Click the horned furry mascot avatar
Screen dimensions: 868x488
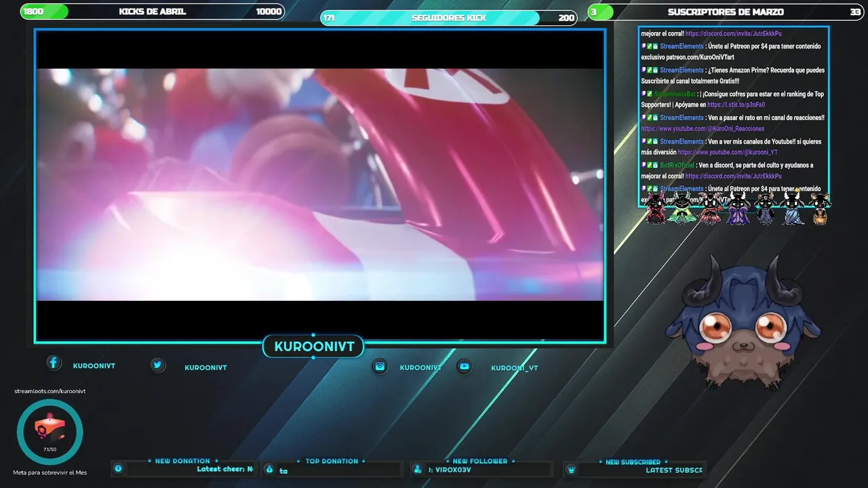[743, 323]
